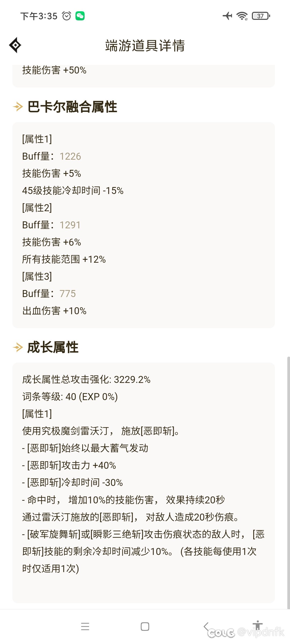Tap the WeChat notification icon
290x644 pixels.
pyautogui.click(x=80, y=16)
